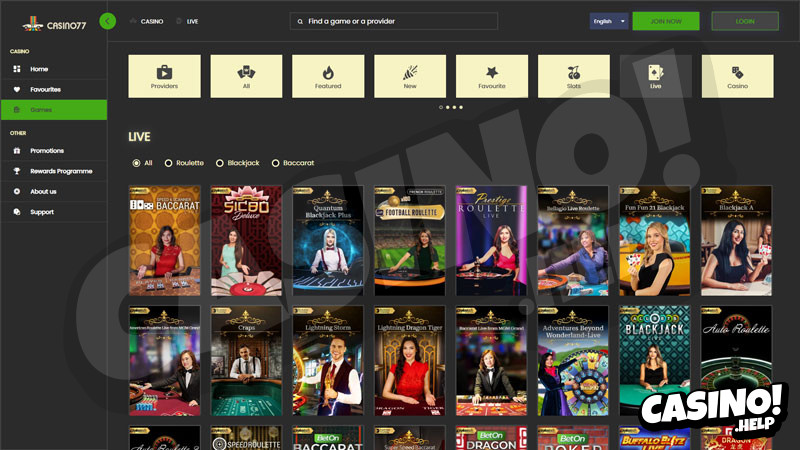Open Football Roulette game

[x=410, y=241]
